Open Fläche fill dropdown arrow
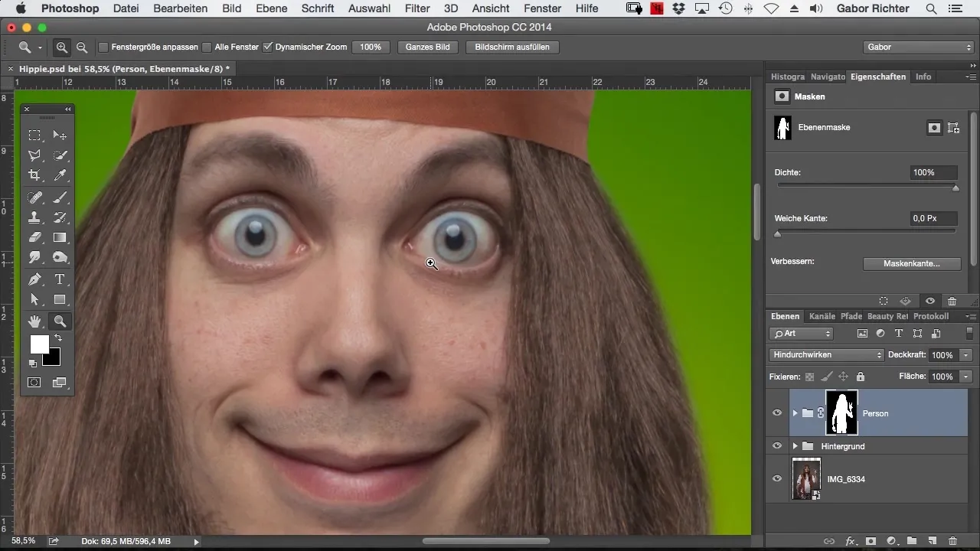 [966, 377]
